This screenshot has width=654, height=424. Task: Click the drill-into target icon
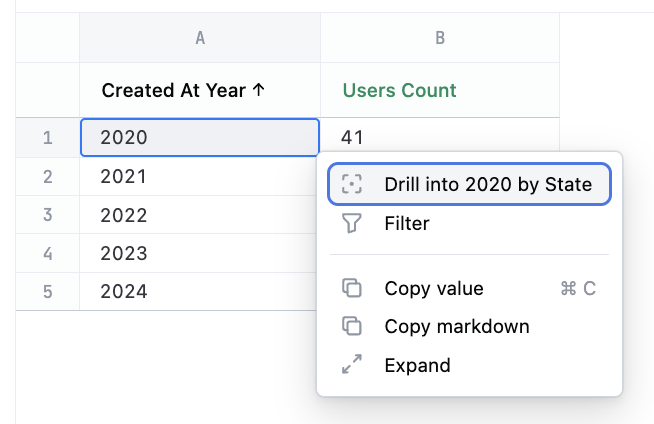[351, 184]
